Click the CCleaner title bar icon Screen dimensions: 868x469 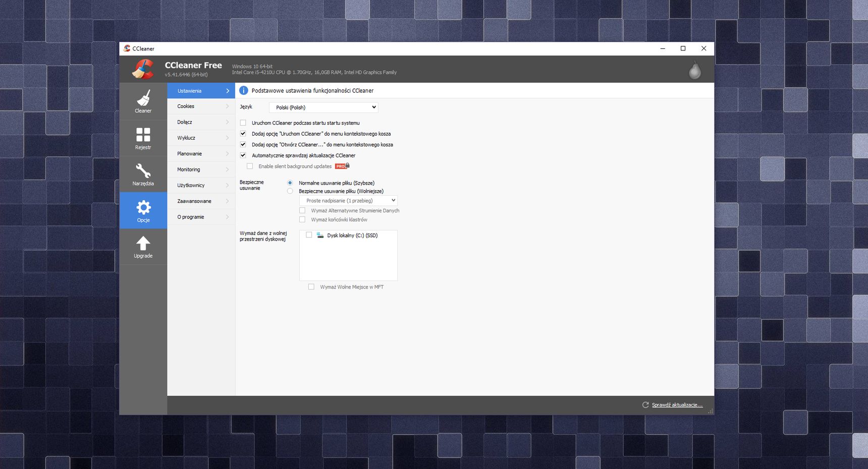pos(127,48)
